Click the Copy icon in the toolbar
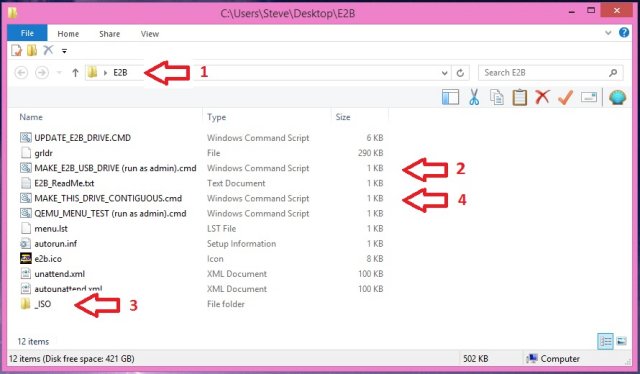 click(497, 98)
